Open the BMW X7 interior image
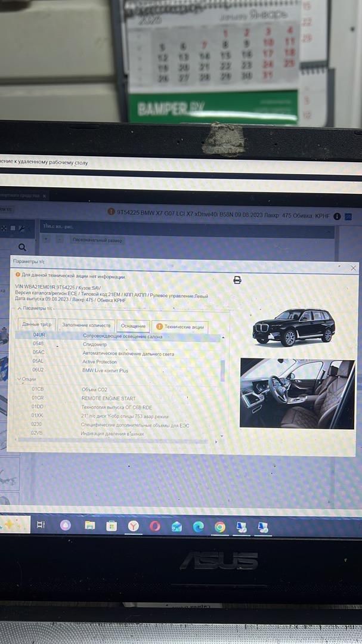This screenshot has width=362, height=644. tap(297, 394)
